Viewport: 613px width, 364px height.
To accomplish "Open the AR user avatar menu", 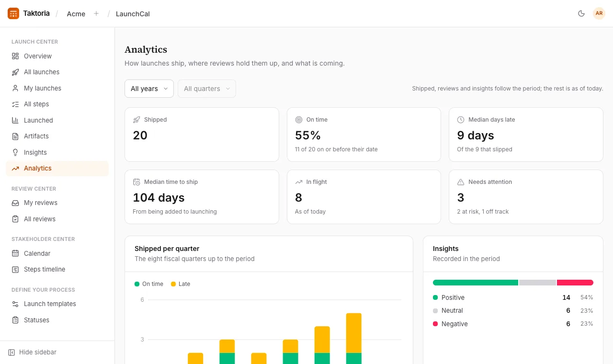I will click(x=599, y=13).
